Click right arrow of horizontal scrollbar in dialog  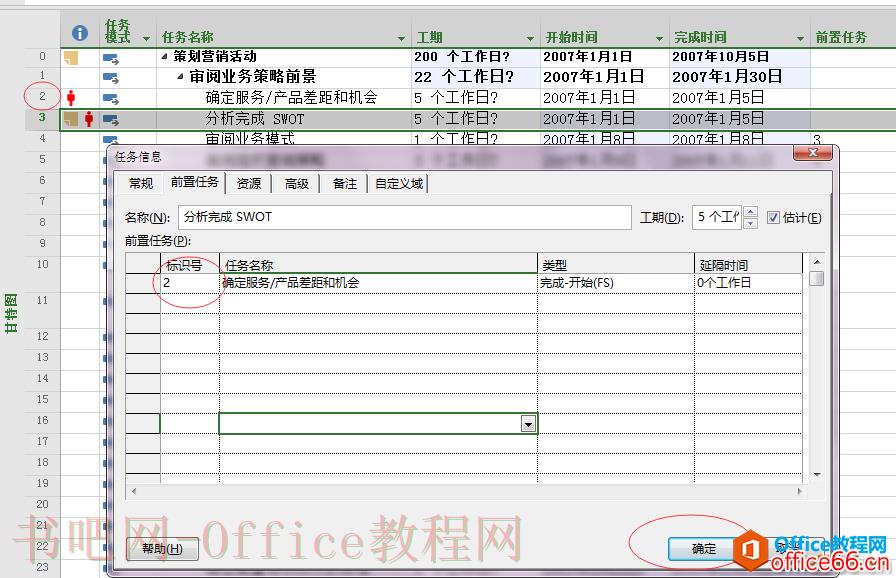[x=799, y=491]
